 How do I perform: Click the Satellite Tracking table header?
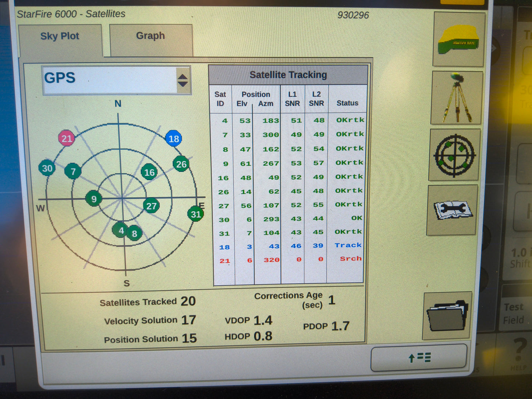point(288,74)
